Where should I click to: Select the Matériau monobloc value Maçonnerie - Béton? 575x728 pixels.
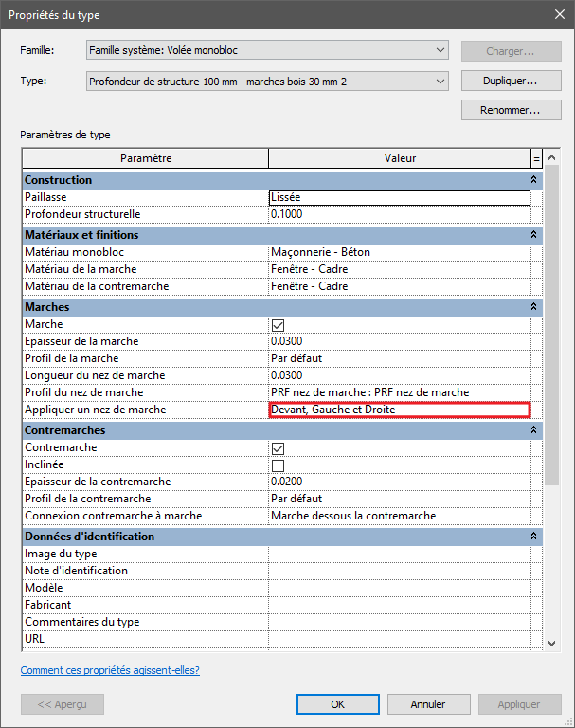click(400, 252)
